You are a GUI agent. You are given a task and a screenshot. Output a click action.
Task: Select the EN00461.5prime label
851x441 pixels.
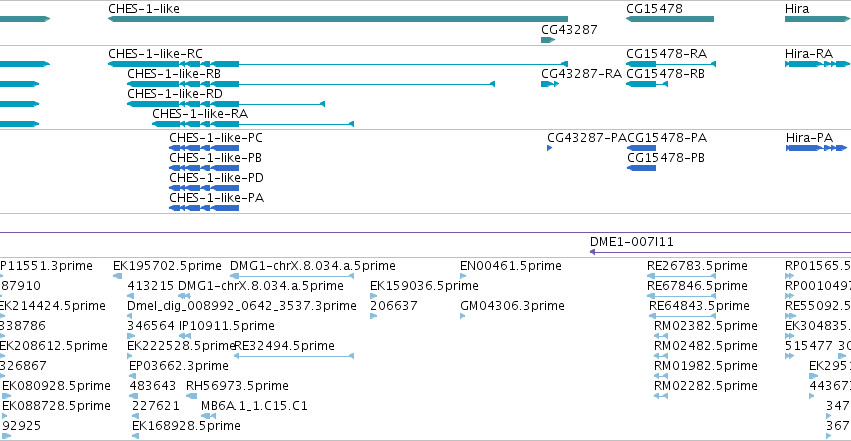(x=511, y=266)
